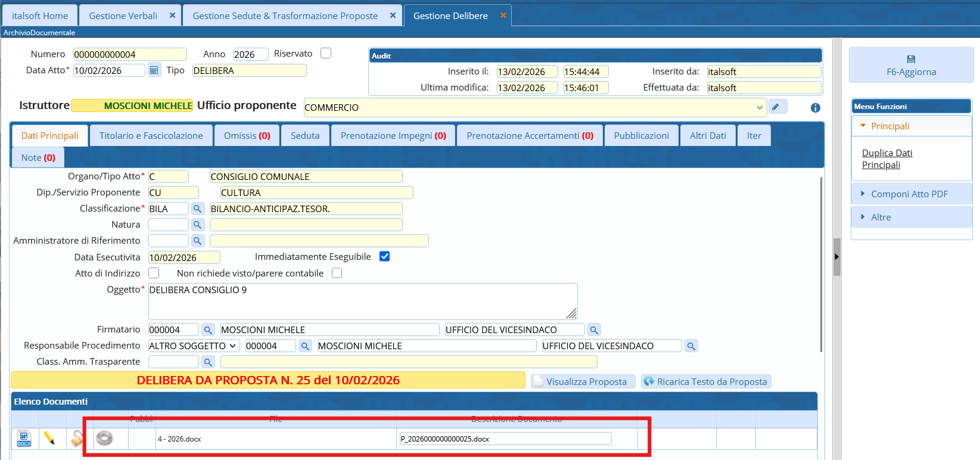Viewport: 980px width, 460px height.
Task: Open the Gestione Verbali tab
Action: (x=123, y=16)
